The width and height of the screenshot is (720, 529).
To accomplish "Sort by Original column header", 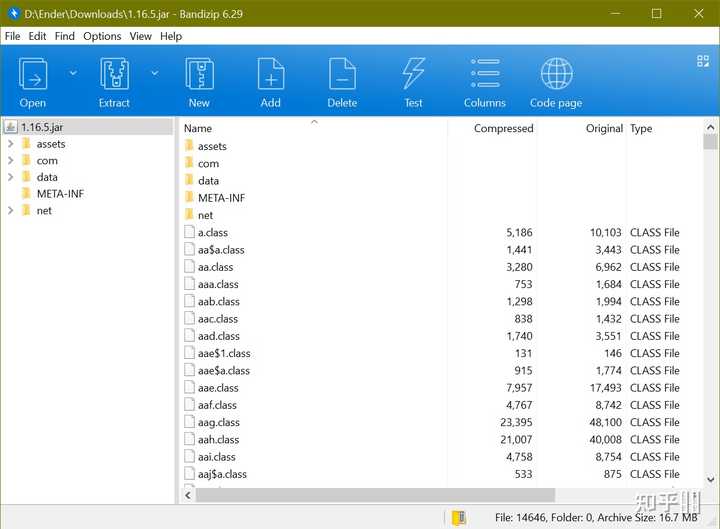I will coord(604,129).
